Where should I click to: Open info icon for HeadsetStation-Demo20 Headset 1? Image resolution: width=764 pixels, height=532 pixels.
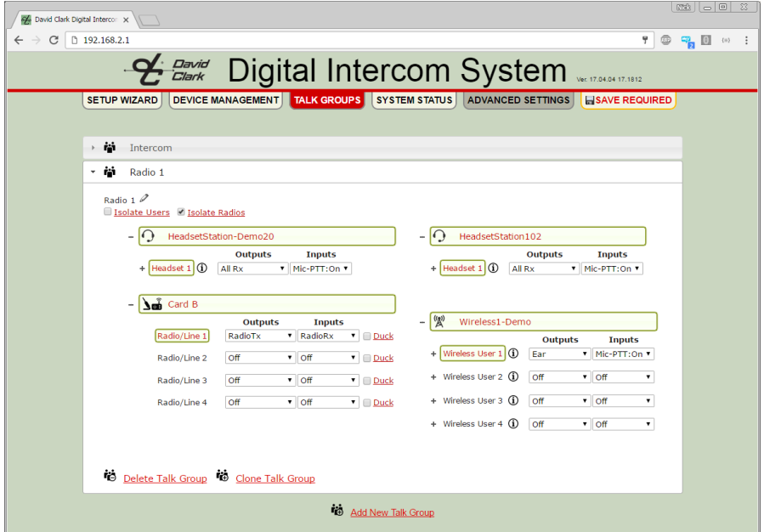click(202, 268)
